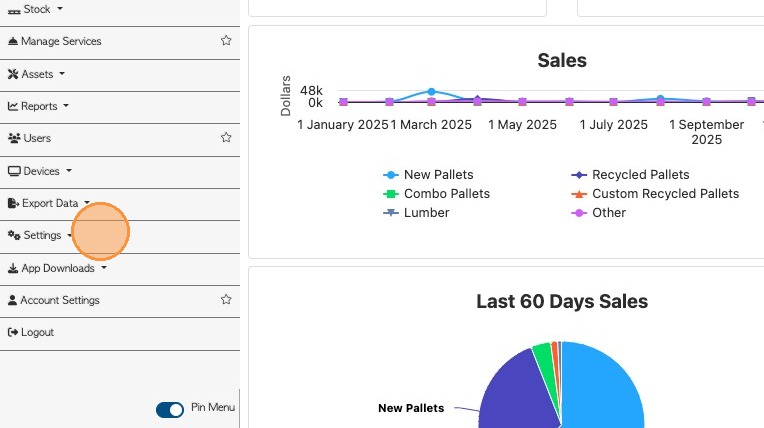Screen dimensions: 764x428
Task: Click the green Combo Pallets legend swatch
Action: [391, 194]
